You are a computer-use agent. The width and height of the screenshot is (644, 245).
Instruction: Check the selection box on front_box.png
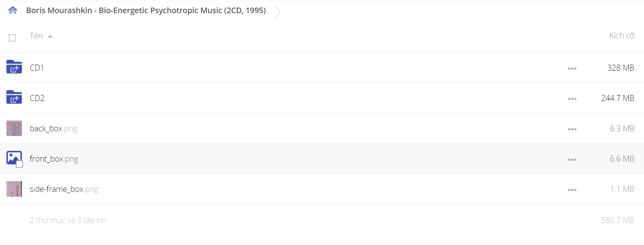(x=20, y=164)
